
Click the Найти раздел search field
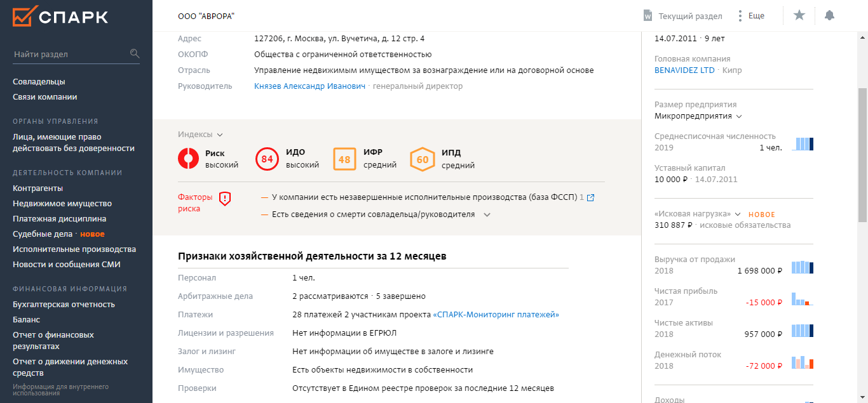pyautogui.click(x=69, y=55)
